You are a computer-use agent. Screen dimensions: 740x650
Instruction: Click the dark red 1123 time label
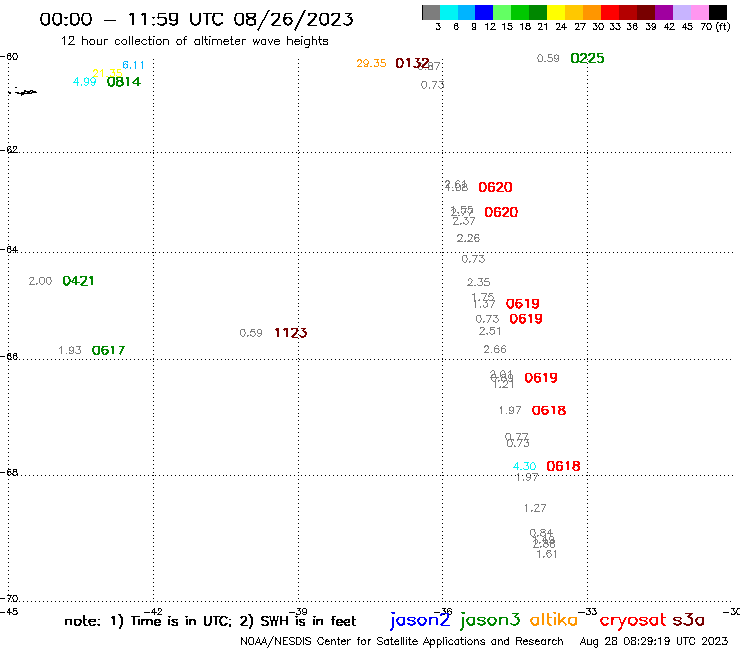291,333
